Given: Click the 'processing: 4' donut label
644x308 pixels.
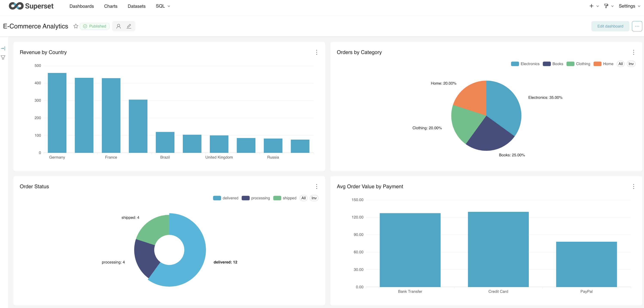Looking at the screenshot, I should 113,262.
